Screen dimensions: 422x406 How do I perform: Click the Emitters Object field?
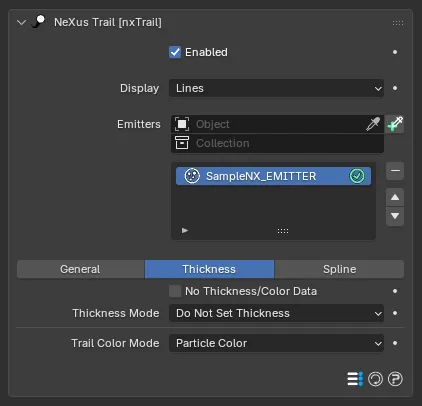click(x=277, y=124)
